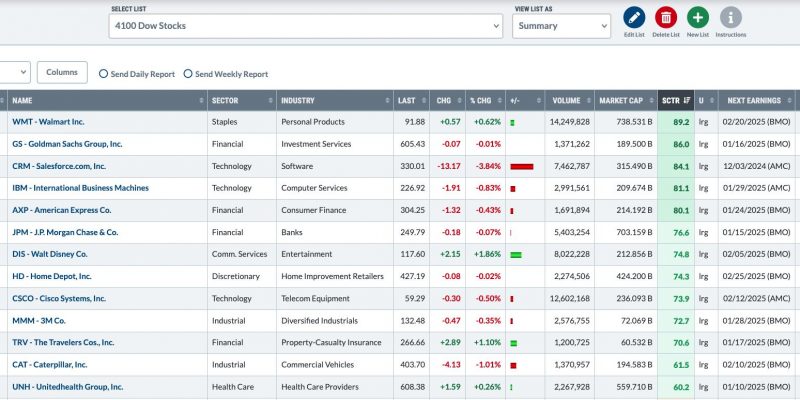Click sort arrows on CHG column

[x=460, y=101]
